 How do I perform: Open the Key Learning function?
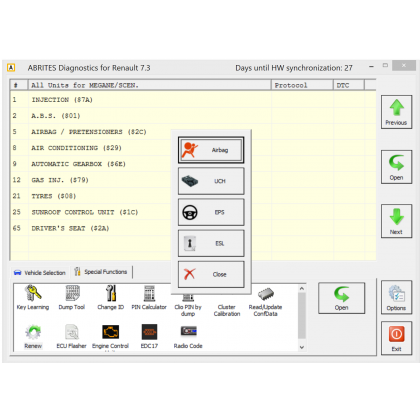[x=33, y=297]
